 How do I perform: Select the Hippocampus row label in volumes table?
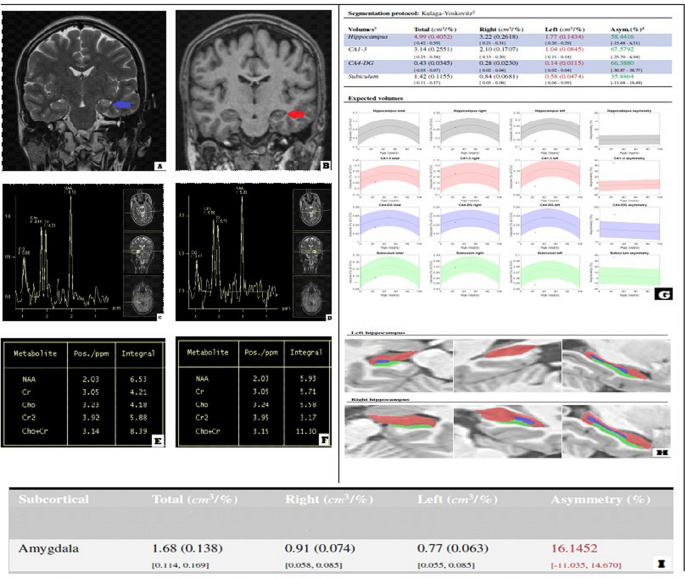(x=368, y=37)
